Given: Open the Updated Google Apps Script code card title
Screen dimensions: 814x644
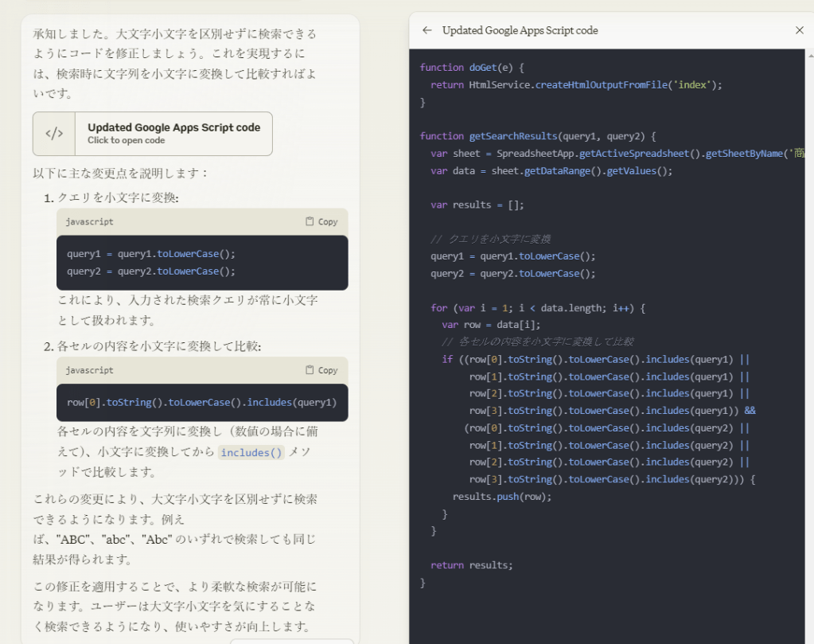Looking at the screenshot, I should pos(173,127).
